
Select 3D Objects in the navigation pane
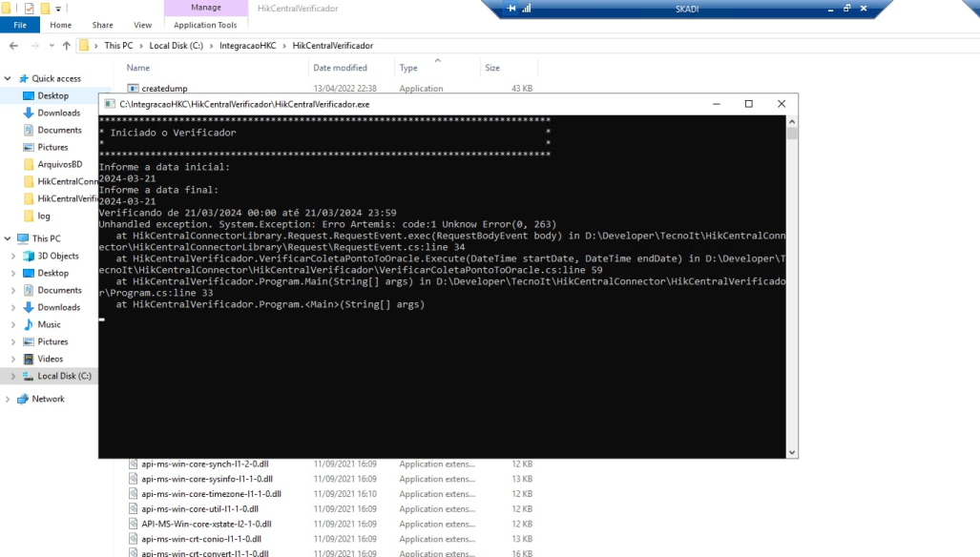click(57, 256)
